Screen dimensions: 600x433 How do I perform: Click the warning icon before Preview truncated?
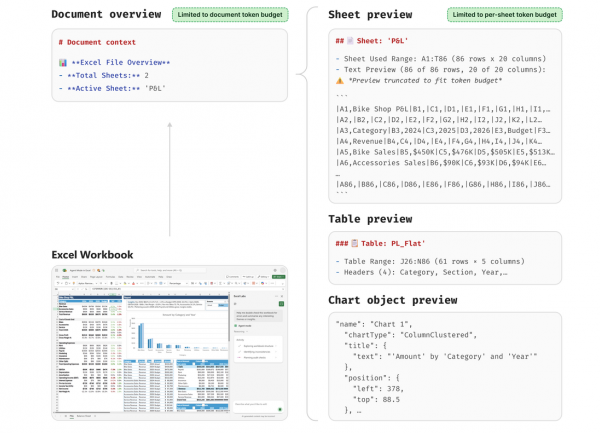[x=340, y=80]
